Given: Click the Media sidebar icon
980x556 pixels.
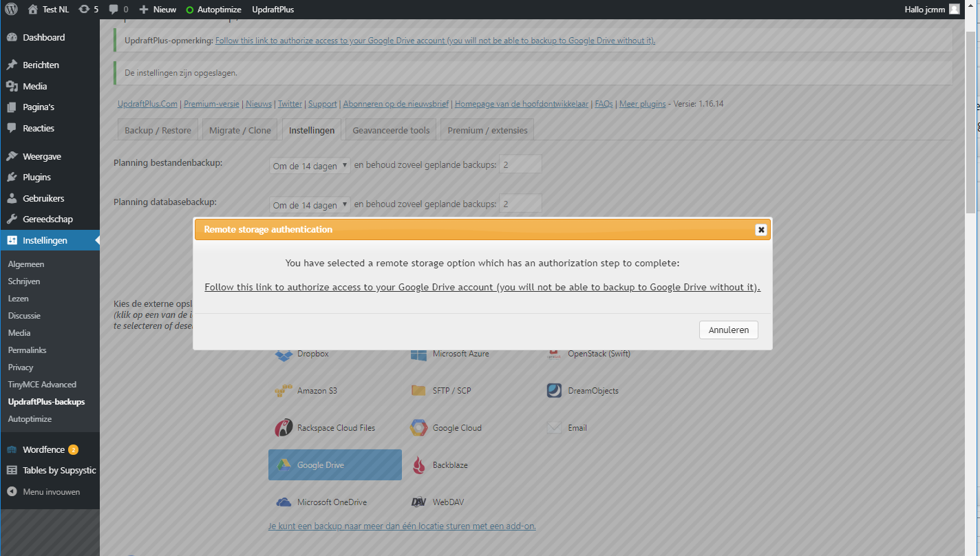Looking at the screenshot, I should point(12,87).
